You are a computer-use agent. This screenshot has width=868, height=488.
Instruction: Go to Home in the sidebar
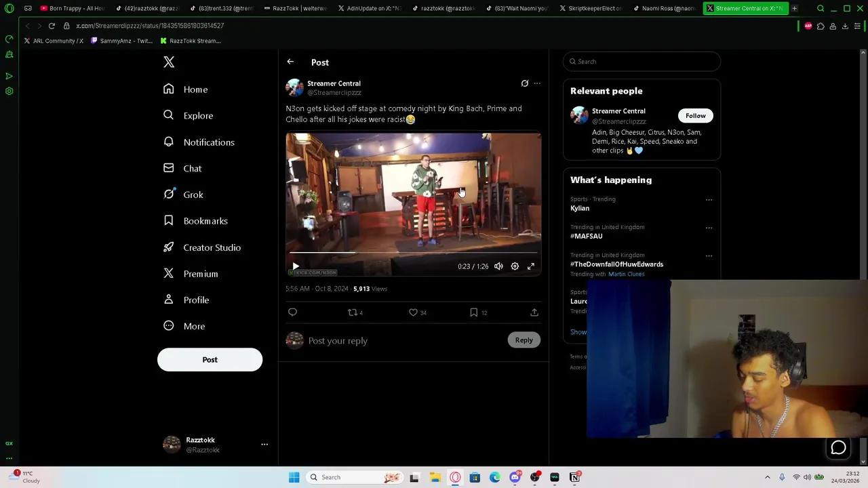186,89
